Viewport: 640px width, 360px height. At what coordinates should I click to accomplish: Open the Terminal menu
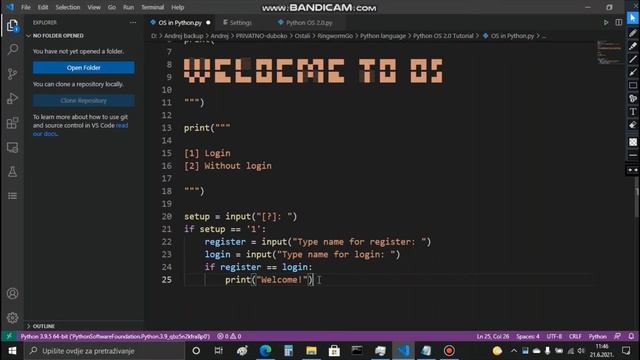point(152,7)
